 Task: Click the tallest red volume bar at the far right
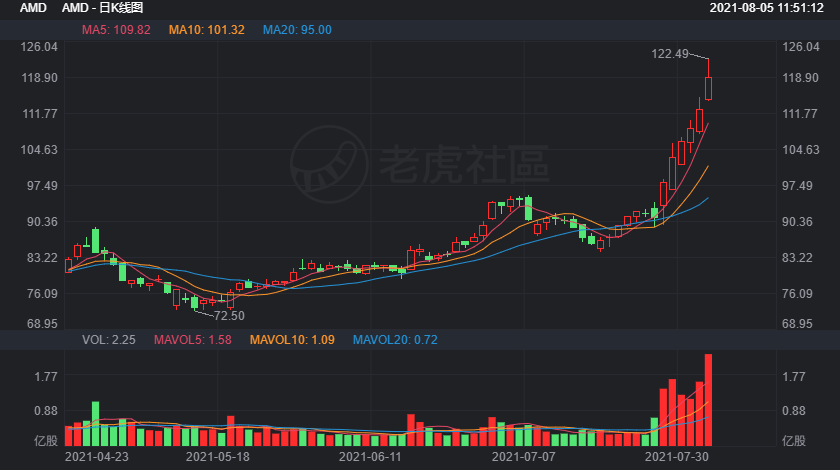click(x=708, y=400)
